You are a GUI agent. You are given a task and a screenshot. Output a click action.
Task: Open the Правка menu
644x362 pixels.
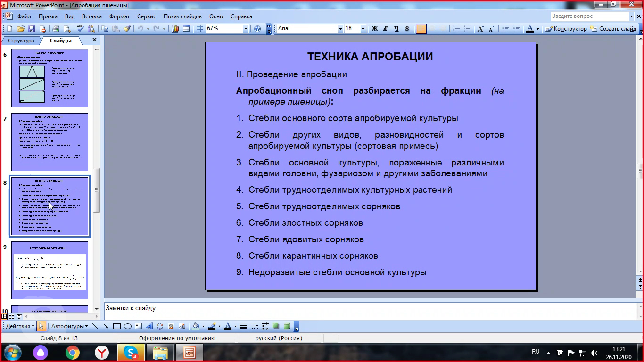click(x=48, y=16)
